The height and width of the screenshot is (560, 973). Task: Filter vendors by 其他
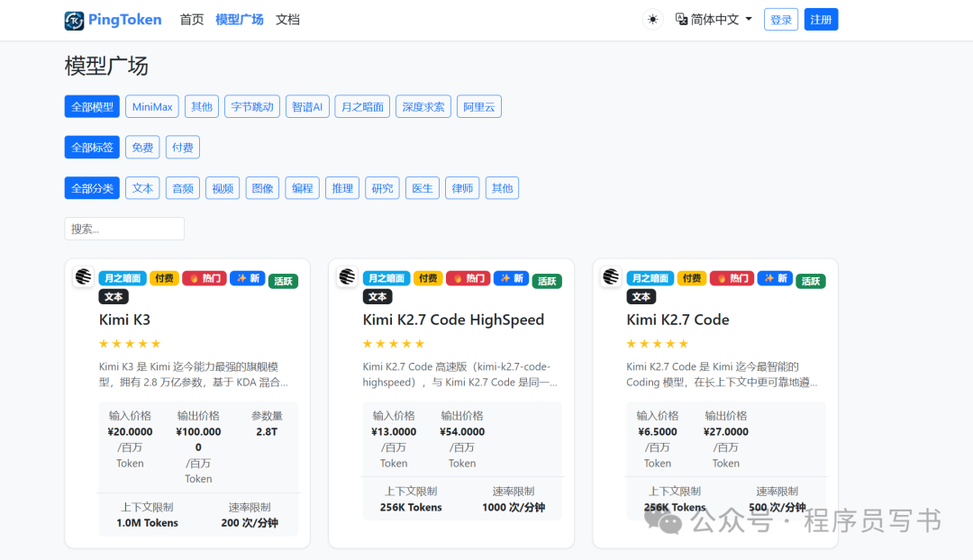click(x=202, y=106)
